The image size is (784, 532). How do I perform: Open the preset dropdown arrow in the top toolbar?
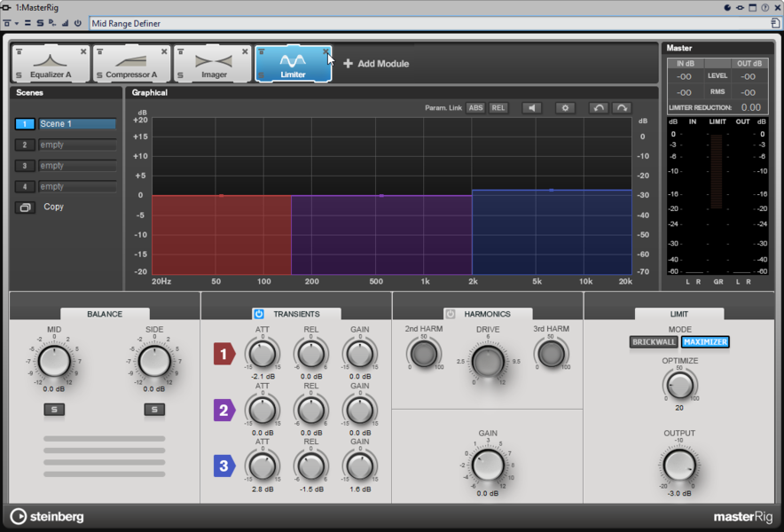pyautogui.click(x=17, y=24)
